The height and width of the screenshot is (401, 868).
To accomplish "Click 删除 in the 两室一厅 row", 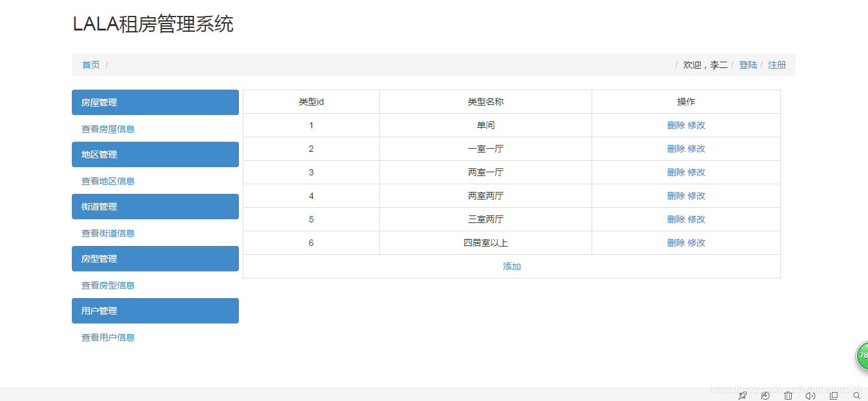I will click(x=676, y=172).
